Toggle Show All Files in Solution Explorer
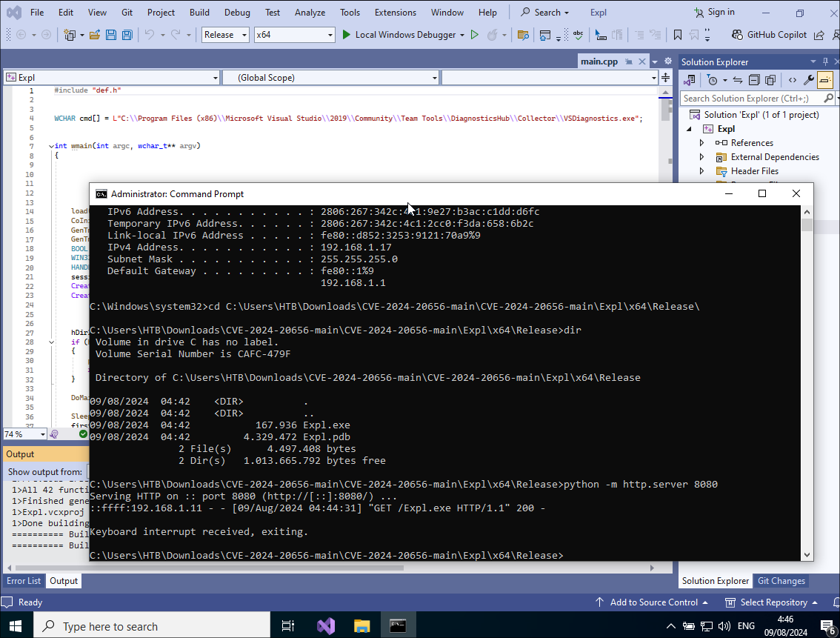The height and width of the screenshot is (638, 840). (770, 80)
